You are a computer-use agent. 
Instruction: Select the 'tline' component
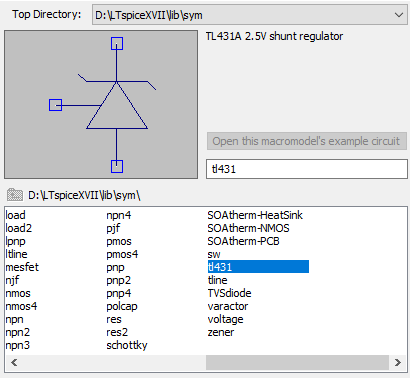pyautogui.click(x=217, y=280)
